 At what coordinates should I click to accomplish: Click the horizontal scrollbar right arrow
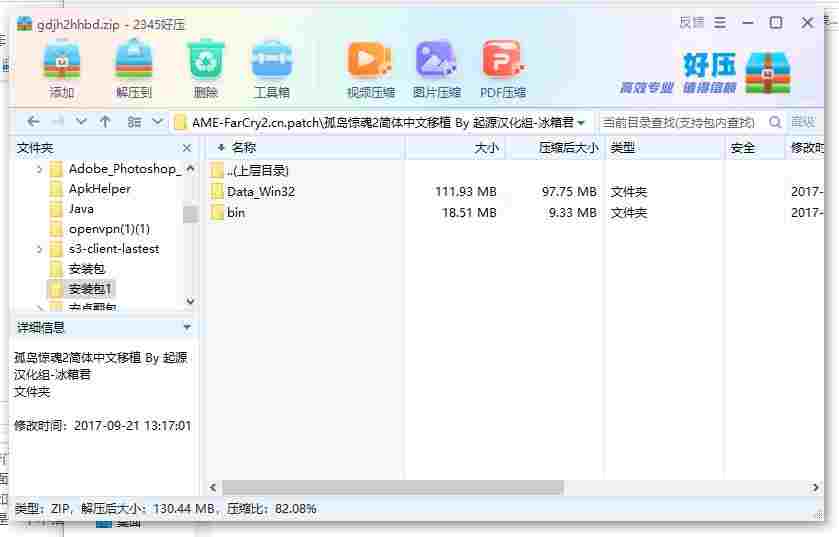point(815,487)
